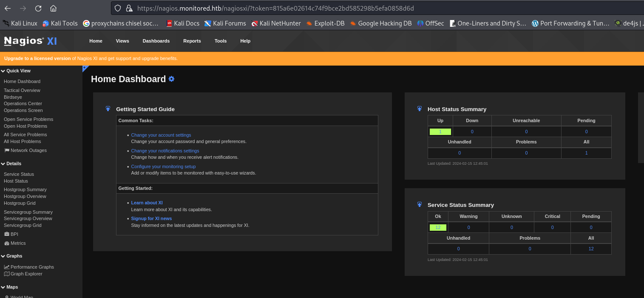Open Metrics from the sidebar
The height and width of the screenshot is (298, 644).
coord(15,243)
